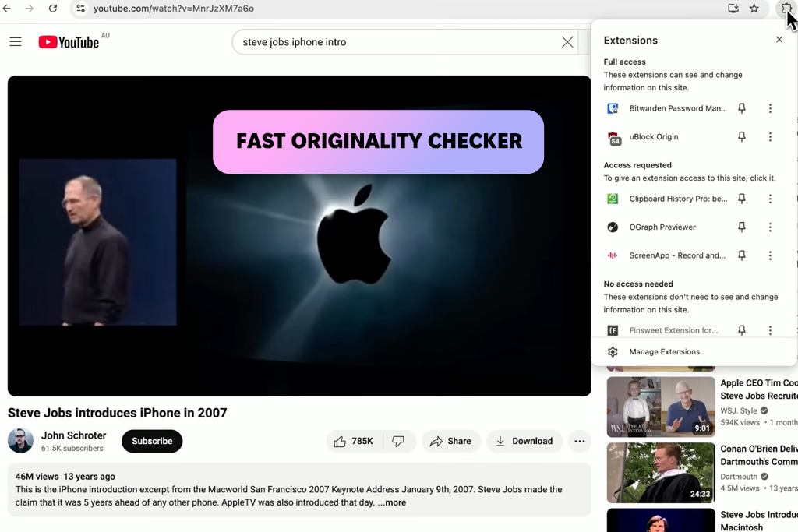This screenshot has height=532, width=798.
Task: Click the Finsweet extension icon
Action: click(x=613, y=330)
